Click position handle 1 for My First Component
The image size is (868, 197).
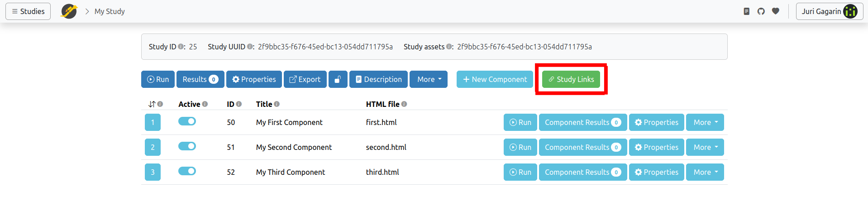point(153,122)
